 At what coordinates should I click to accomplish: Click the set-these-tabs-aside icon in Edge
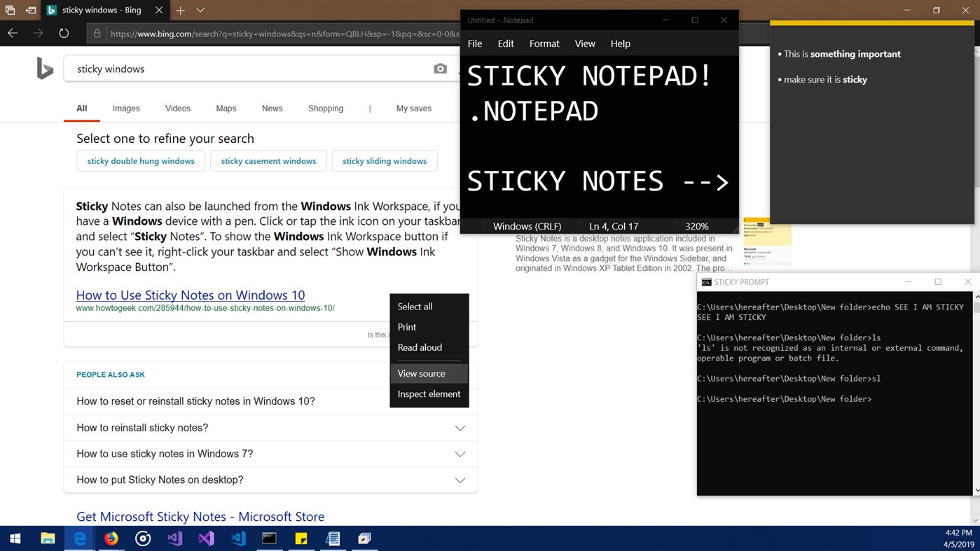(30, 10)
